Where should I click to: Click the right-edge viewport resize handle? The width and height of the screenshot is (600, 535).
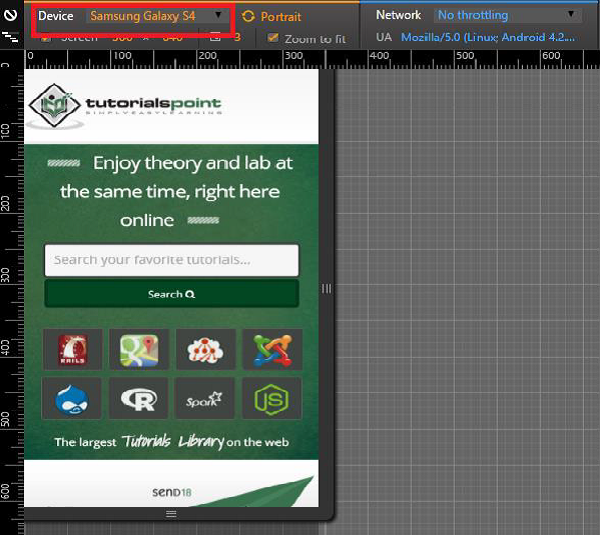tap(326, 288)
